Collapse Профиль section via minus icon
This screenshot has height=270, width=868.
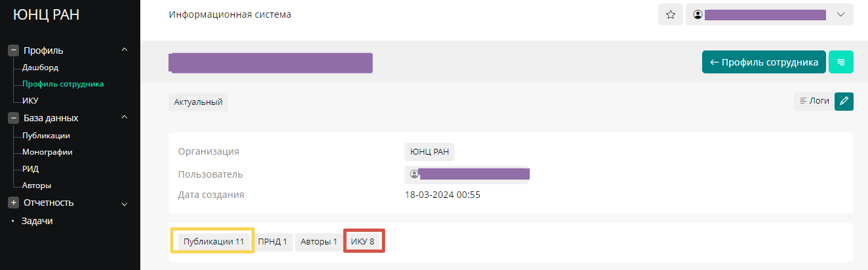pos(13,50)
